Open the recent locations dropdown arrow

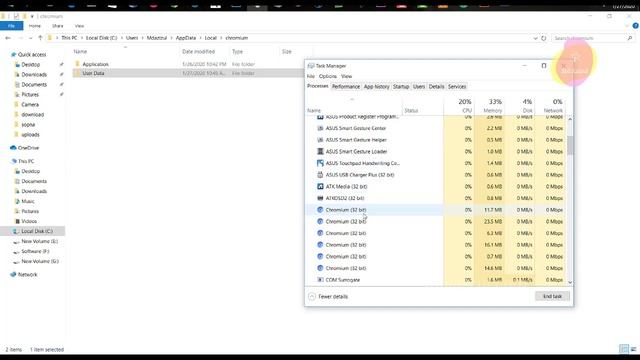[31, 38]
